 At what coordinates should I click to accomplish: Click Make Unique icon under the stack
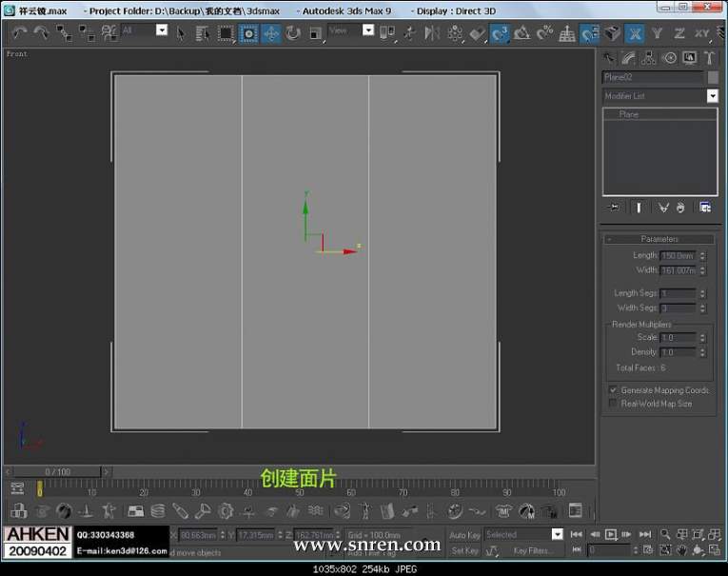663,208
